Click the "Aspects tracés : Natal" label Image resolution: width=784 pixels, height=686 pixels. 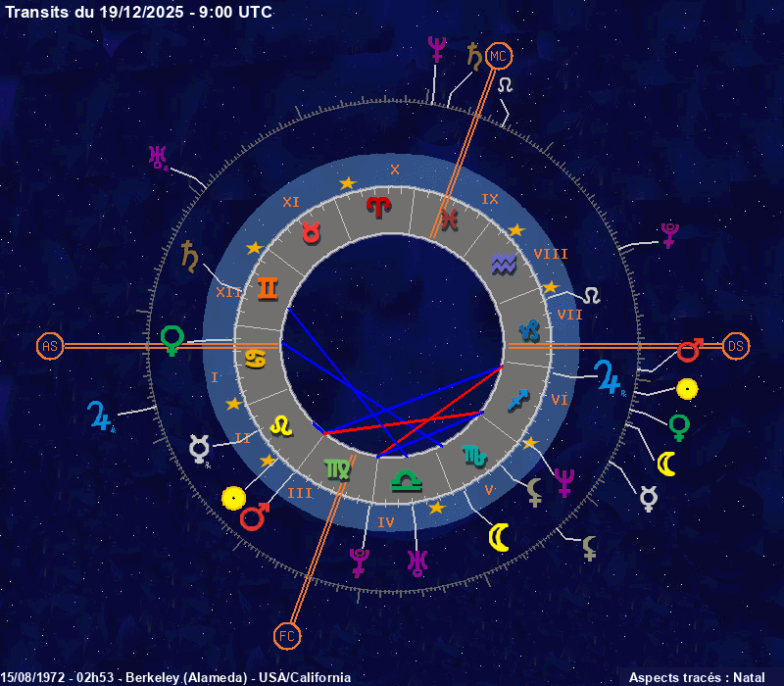click(x=696, y=677)
